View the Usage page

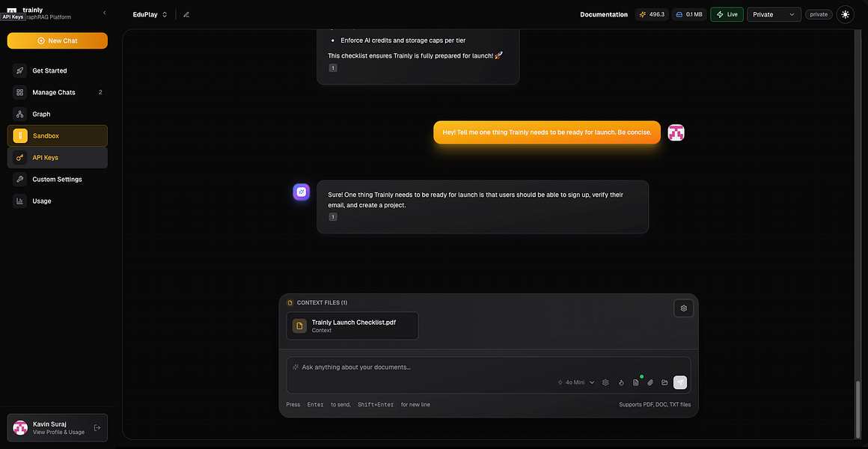pos(57,201)
